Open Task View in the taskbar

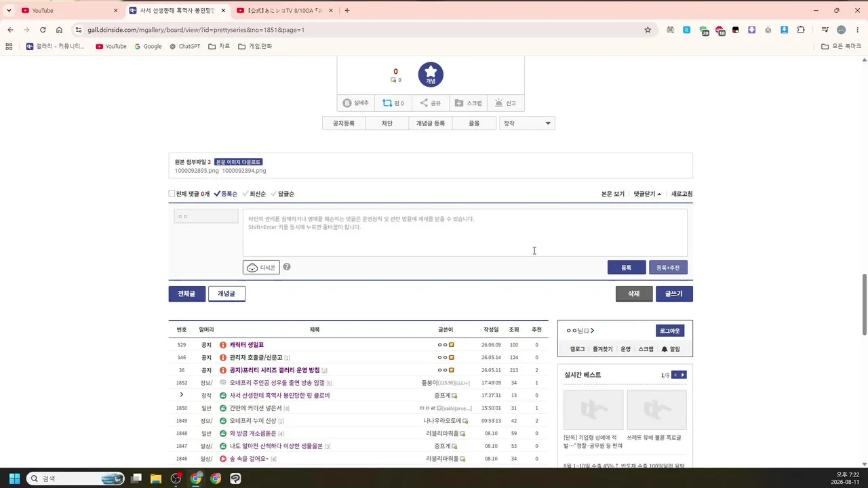click(136, 479)
